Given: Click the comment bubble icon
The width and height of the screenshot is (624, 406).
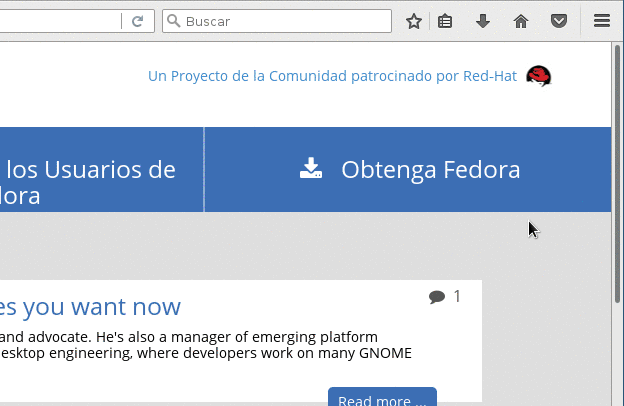Looking at the screenshot, I should click(437, 297).
